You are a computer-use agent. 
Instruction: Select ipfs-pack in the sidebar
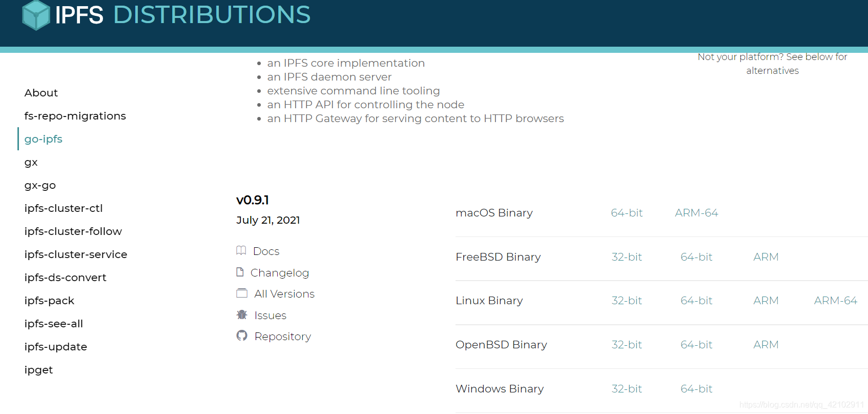(49, 301)
